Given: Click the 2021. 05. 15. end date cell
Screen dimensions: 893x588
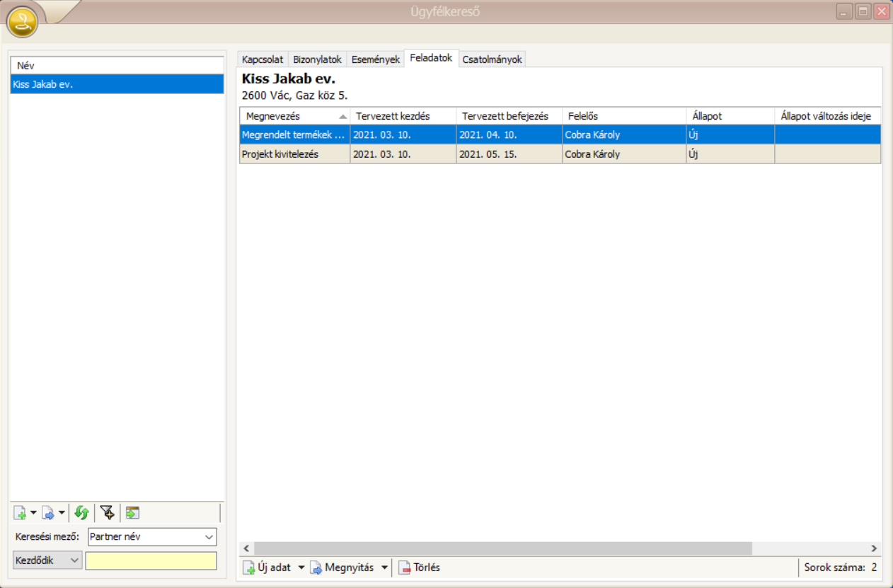Looking at the screenshot, I should tap(509, 154).
